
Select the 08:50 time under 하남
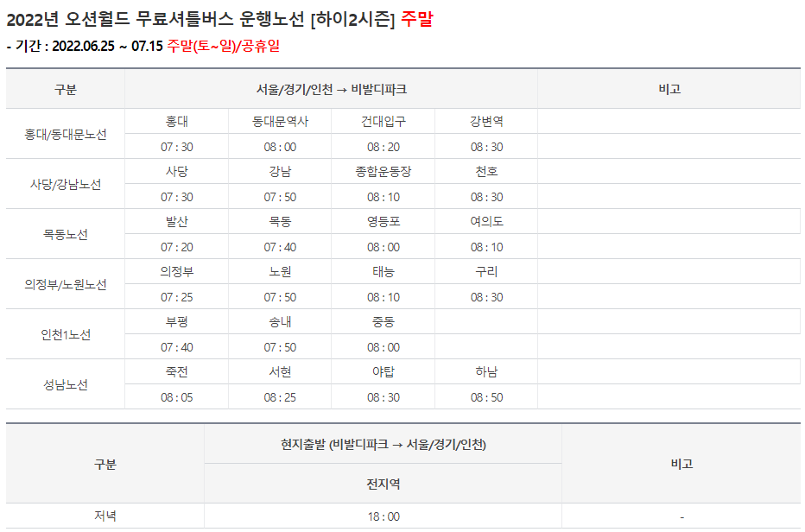(x=486, y=397)
